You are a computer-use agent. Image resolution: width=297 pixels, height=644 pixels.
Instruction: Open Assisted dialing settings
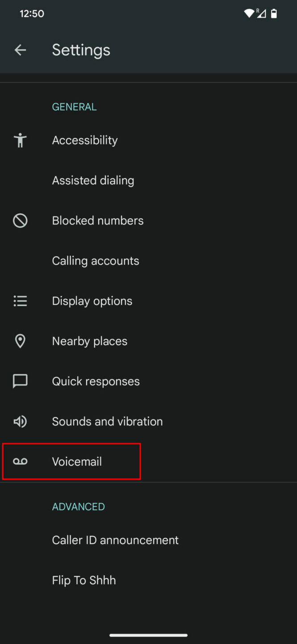point(93,180)
